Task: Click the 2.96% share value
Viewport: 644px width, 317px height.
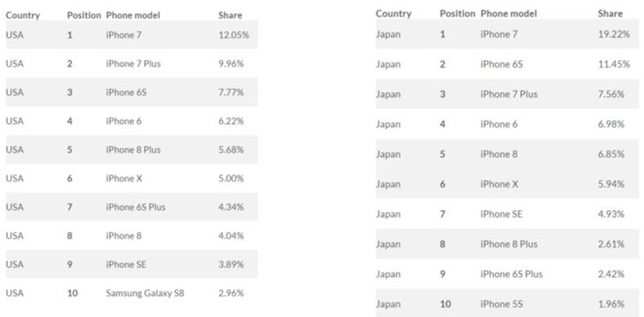Action: click(231, 293)
